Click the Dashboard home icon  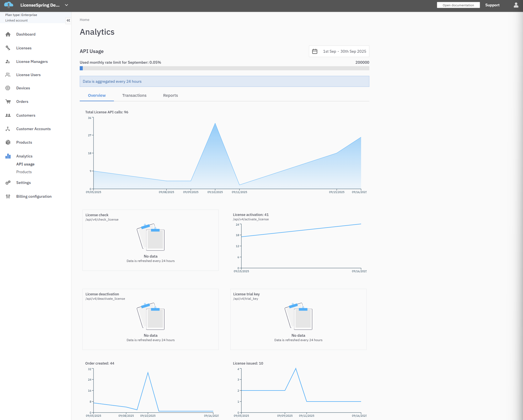[8, 34]
